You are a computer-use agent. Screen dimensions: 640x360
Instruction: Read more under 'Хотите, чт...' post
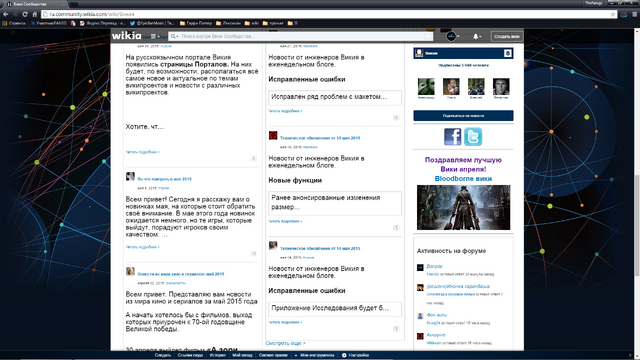(142, 152)
